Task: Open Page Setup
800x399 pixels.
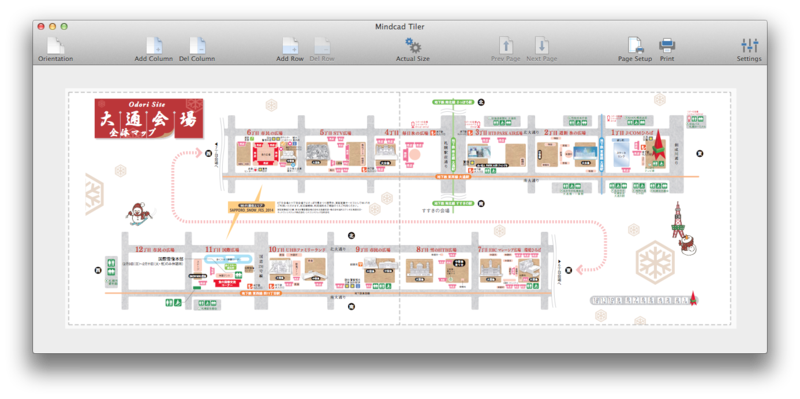Action: [635, 46]
